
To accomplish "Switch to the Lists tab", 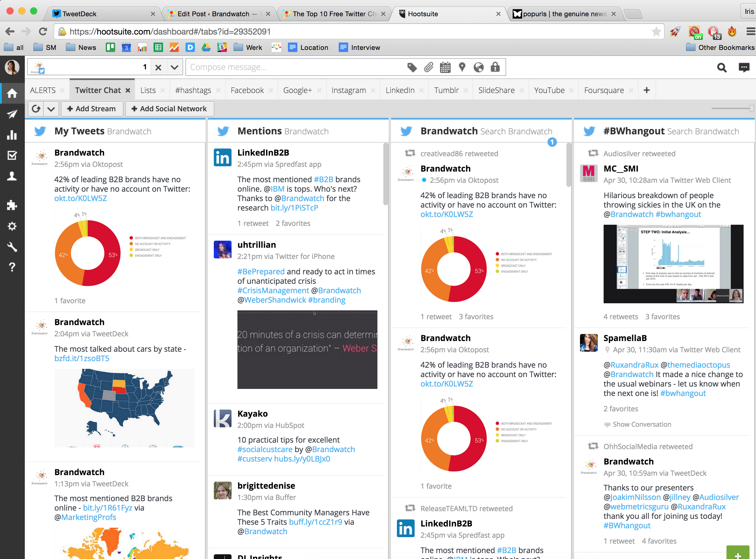I will coord(148,90).
